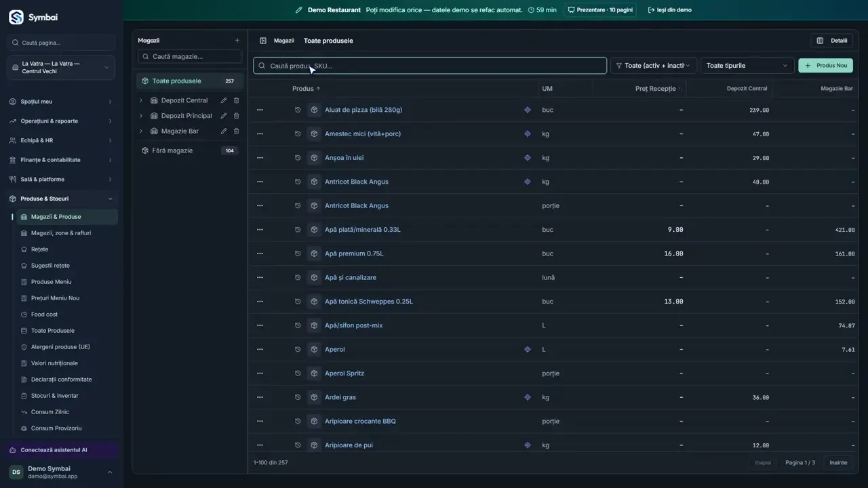Click the box icon of Anșoa în ulei
Screen dimensions: 868x488
click(314, 158)
